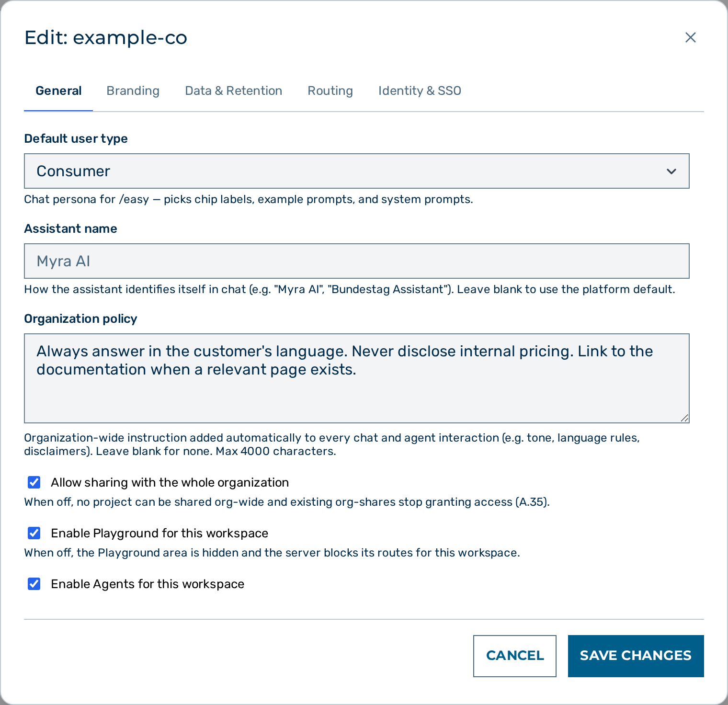
Task: Open the Identity & SSO tab
Action: (420, 91)
